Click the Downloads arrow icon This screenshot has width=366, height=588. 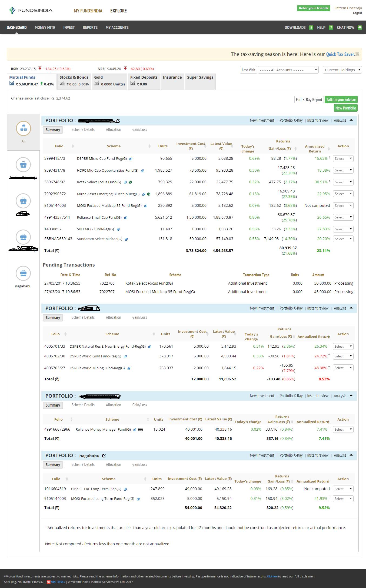coord(311,28)
